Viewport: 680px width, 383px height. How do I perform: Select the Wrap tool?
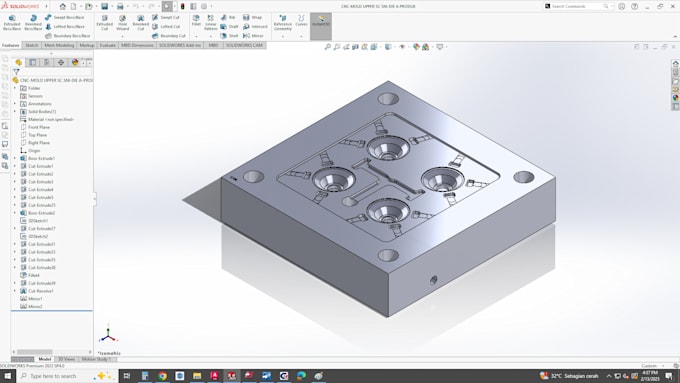point(252,17)
